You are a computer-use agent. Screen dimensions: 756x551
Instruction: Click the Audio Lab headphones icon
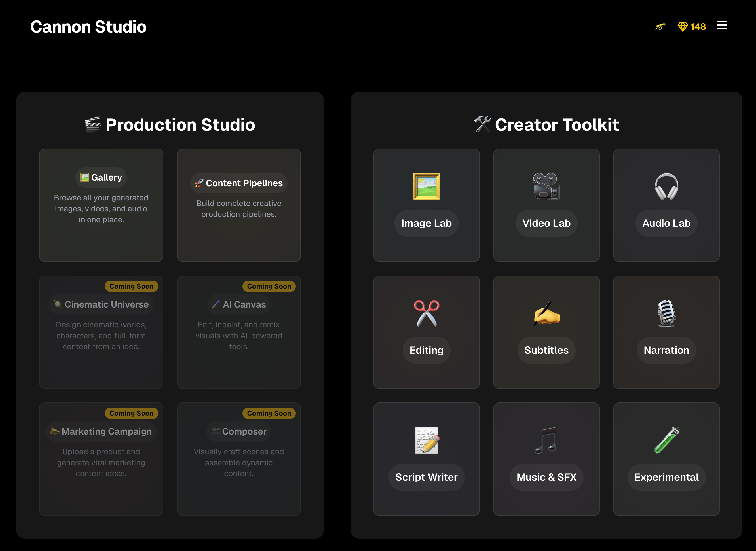(x=666, y=187)
